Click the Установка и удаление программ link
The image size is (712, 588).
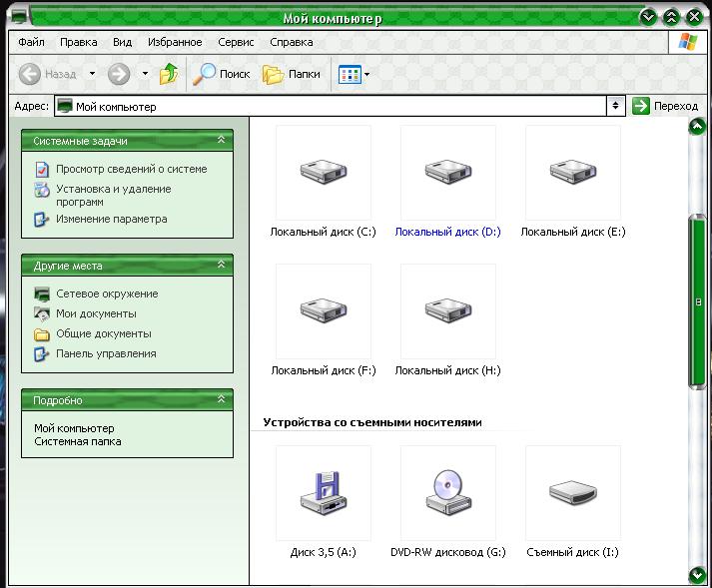coord(114,196)
